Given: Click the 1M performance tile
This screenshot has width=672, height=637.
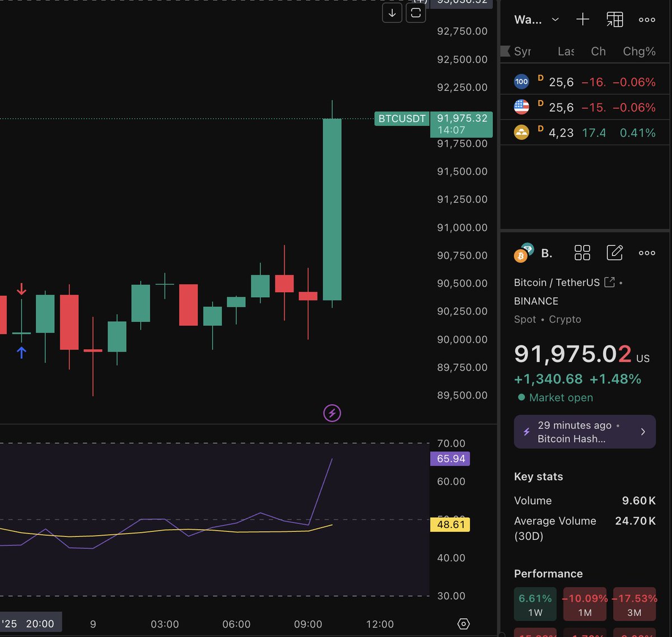Looking at the screenshot, I should pos(585,604).
